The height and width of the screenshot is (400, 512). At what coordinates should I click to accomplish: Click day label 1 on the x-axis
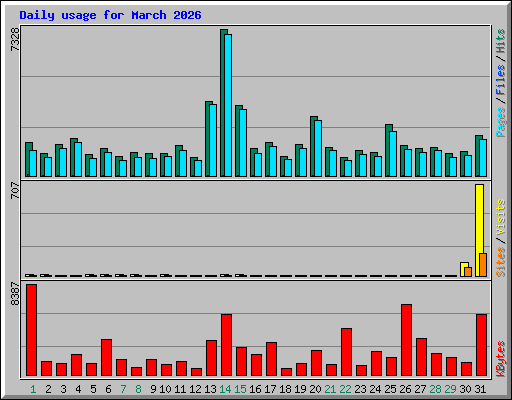(x=33, y=389)
